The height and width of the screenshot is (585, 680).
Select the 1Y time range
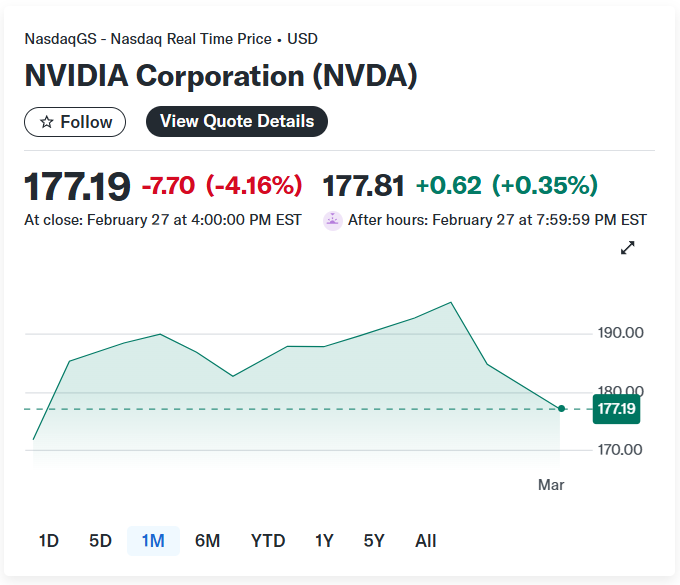324,541
